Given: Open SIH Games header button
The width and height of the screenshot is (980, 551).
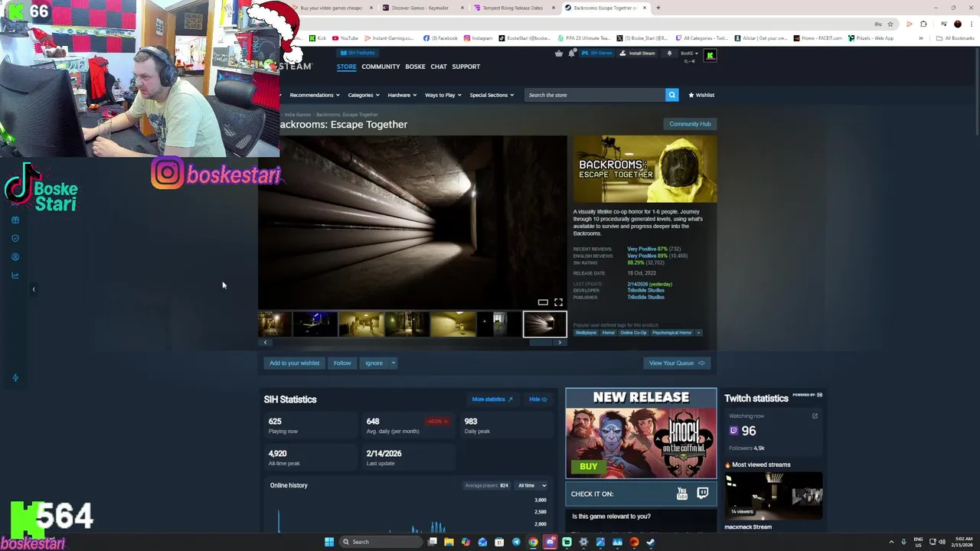Looking at the screenshot, I should pos(597,54).
